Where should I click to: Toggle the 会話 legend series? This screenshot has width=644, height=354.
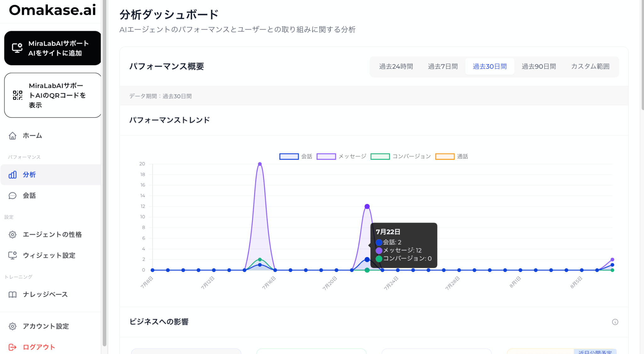coord(296,156)
